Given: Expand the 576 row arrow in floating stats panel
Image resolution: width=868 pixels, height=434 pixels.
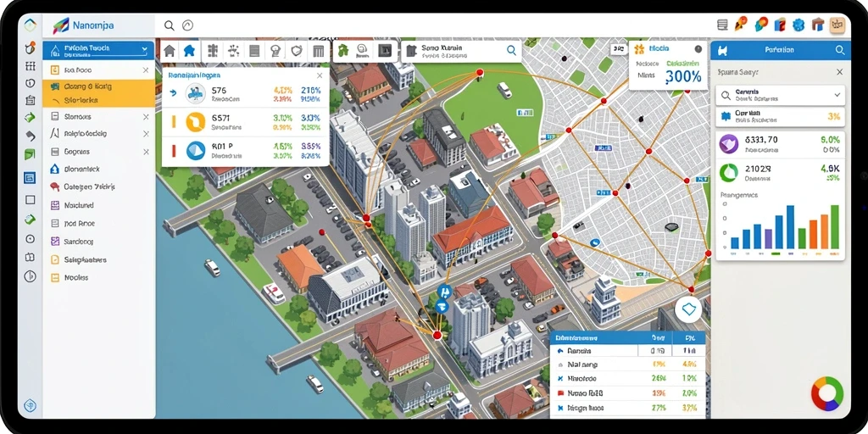Looking at the screenshot, I should click(173, 93).
